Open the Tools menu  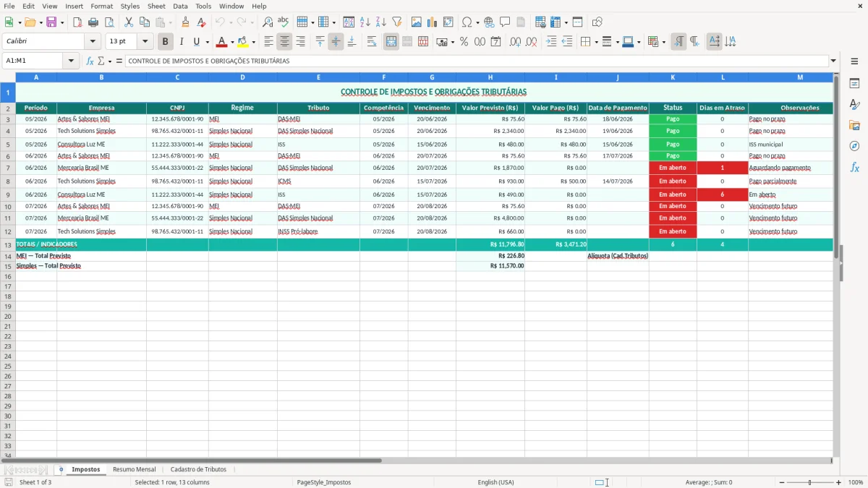click(x=203, y=6)
